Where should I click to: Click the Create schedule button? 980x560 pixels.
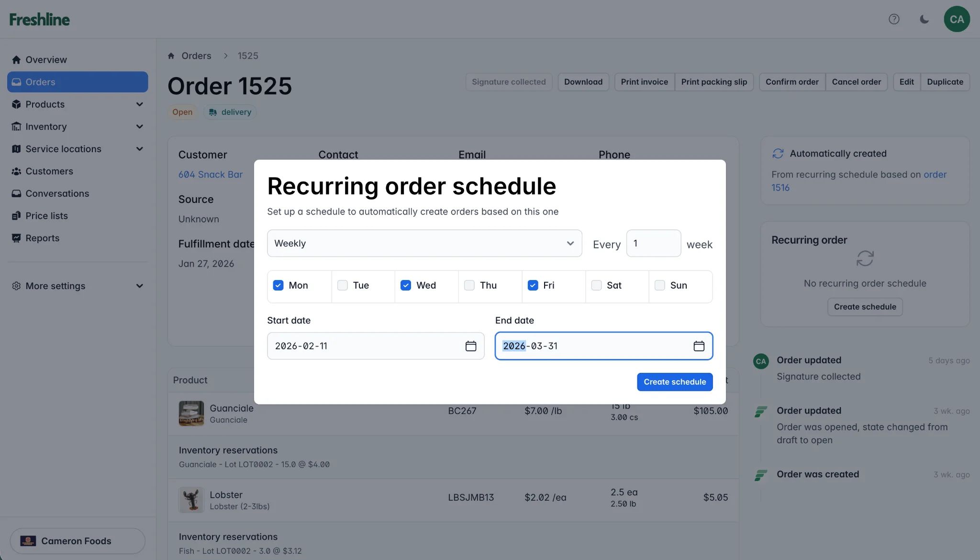[x=675, y=382]
